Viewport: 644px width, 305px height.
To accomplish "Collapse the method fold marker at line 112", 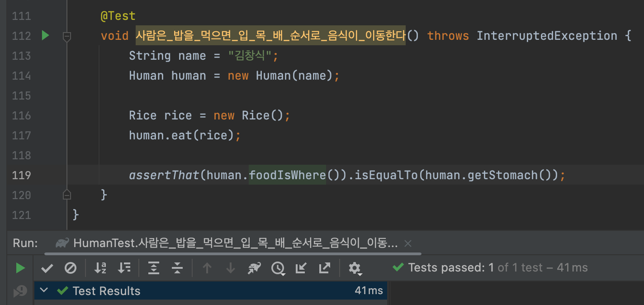I will [x=67, y=36].
